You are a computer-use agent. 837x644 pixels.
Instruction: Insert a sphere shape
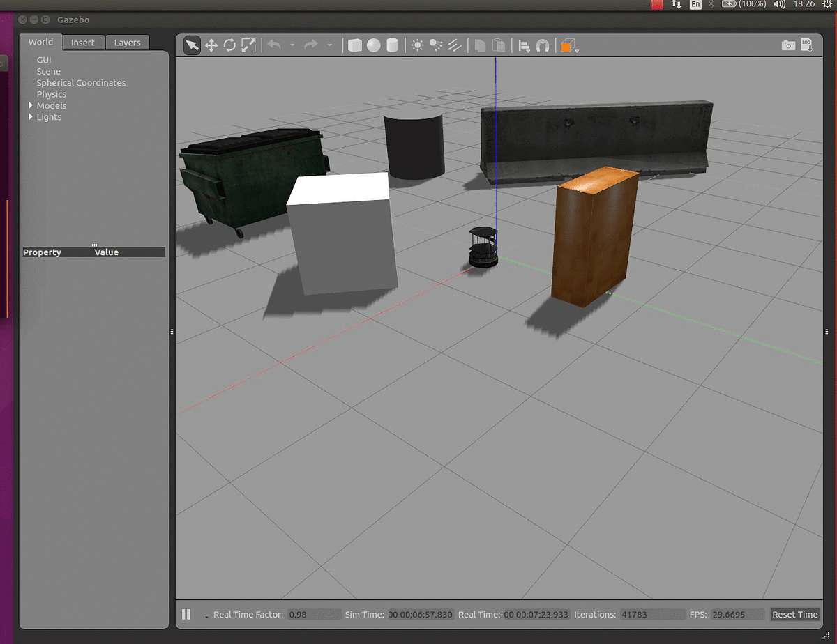(x=374, y=45)
